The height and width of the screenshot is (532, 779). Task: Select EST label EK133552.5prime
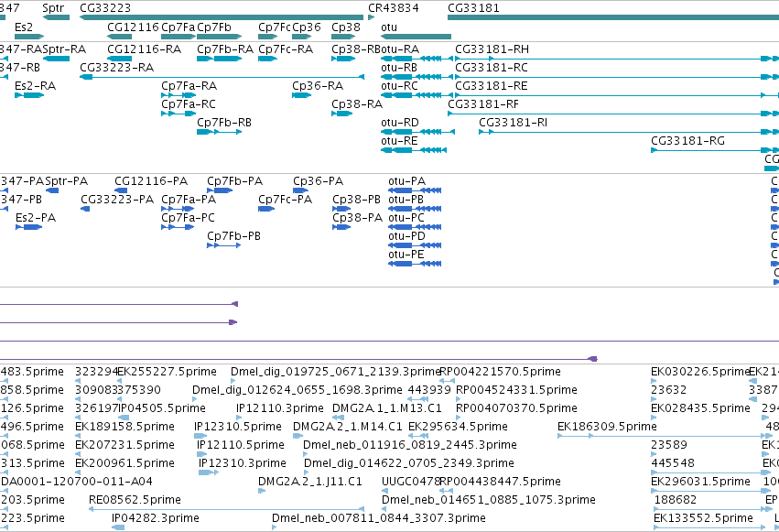704,518
